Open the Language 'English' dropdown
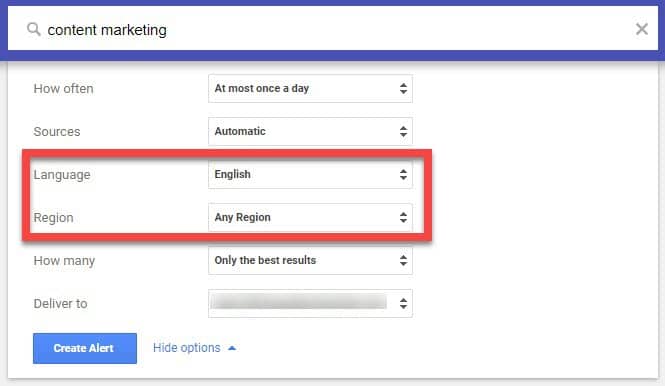The image size is (665, 386). pyautogui.click(x=310, y=174)
